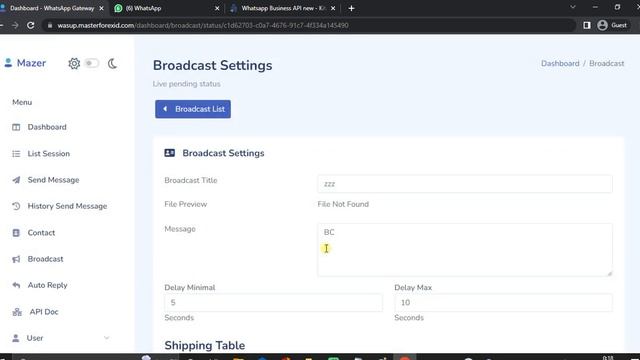Click the History clock icon
This screenshot has height=360, width=640.
click(x=16, y=206)
